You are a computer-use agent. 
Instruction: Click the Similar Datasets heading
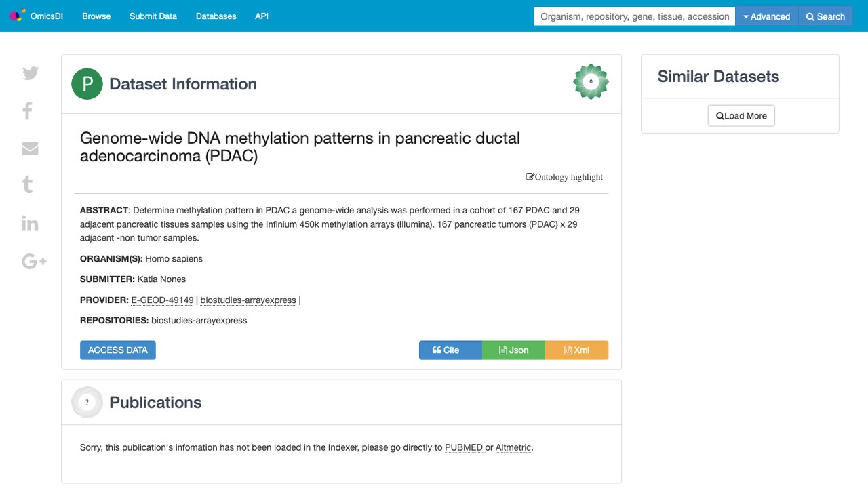(x=718, y=77)
